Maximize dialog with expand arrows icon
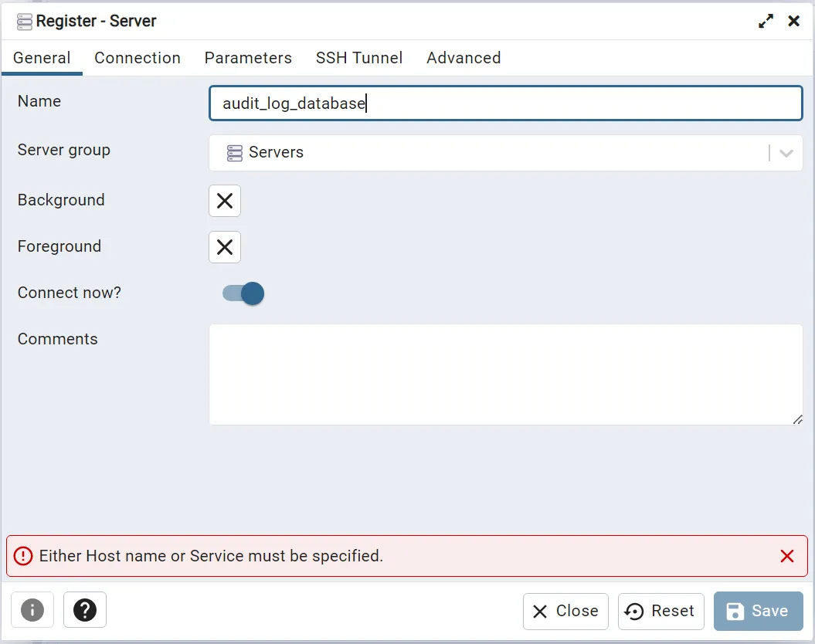 coord(766,22)
